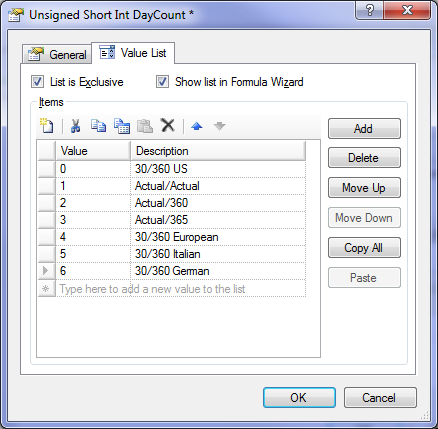Cut the selected item with scissors icon
Image resolution: width=438 pixels, height=429 pixels.
[x=75, y=126]
